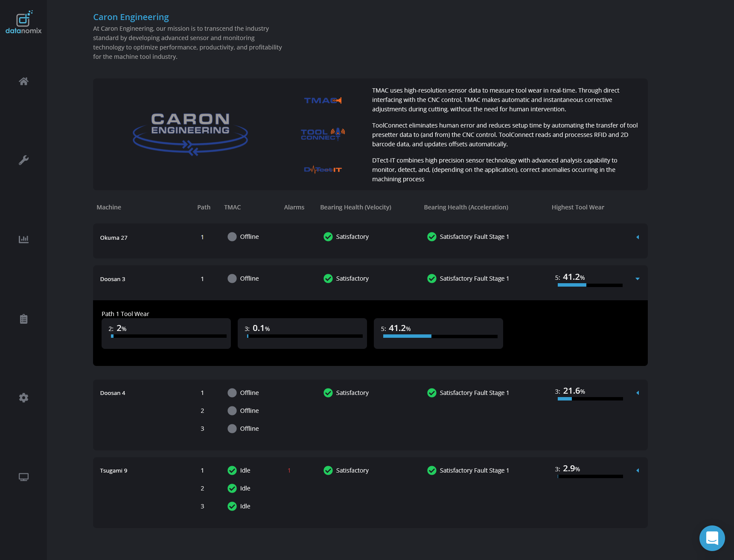Screen dimensions: 734x560
Task: Click Doosan 4 path 3 offline status icon
Action: click(x=232, y=429)
